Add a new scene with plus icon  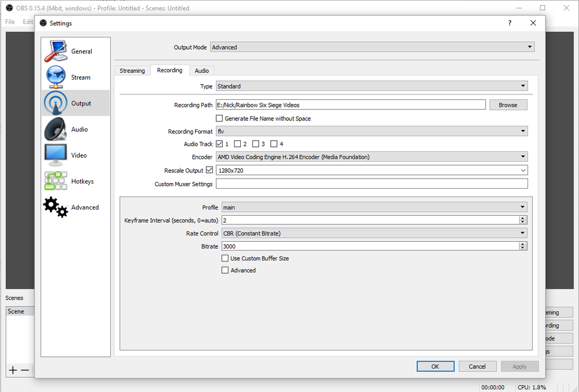tap(13, 370)
